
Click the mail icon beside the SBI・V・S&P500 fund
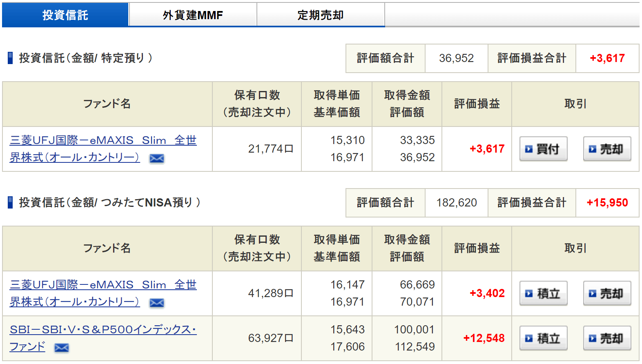pos(62,348)
